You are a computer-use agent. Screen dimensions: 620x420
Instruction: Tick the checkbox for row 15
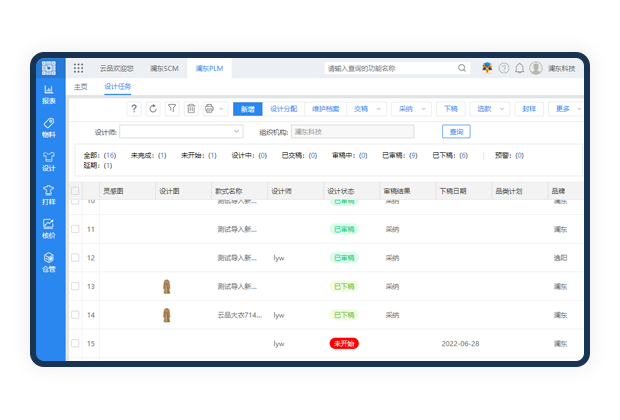pos(75,343)
